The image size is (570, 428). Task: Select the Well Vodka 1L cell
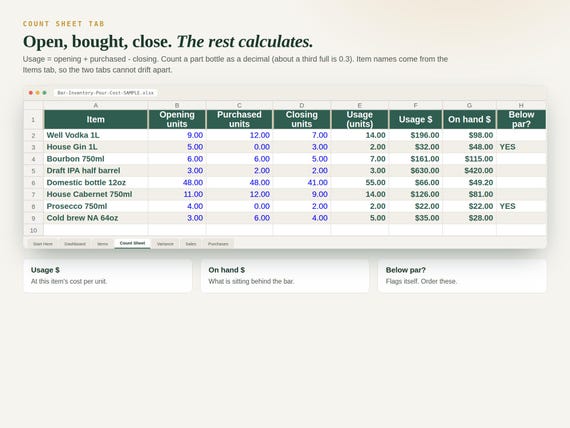[96, 135]
